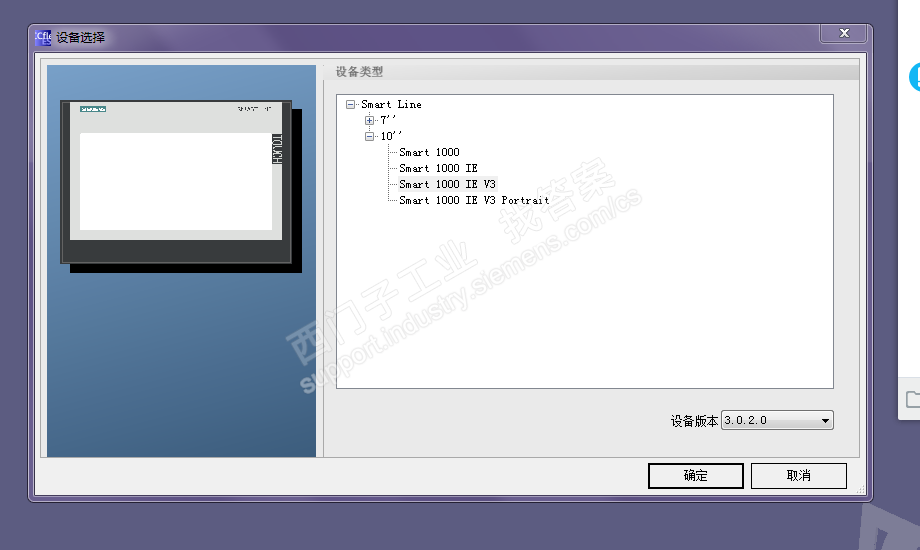Image resolution: width=920 pixels, height=550 pixels.
Task: Click the dialog title bar app icon
Action: [43, 38]
